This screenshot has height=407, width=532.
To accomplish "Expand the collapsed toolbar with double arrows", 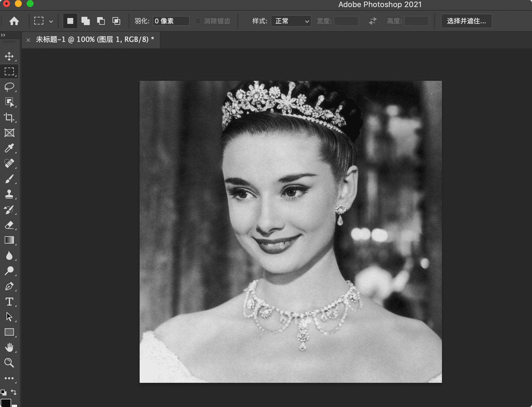I will click(3, 35).
